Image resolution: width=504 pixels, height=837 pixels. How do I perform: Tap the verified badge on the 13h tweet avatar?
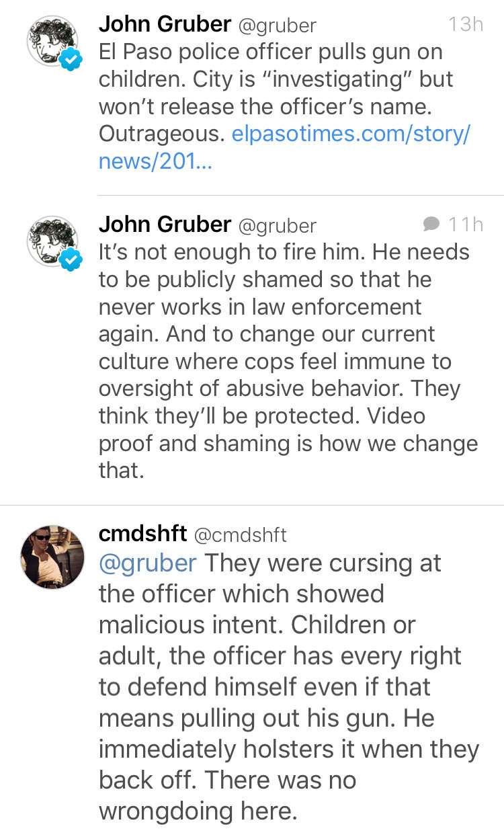(x=70, y=61)
